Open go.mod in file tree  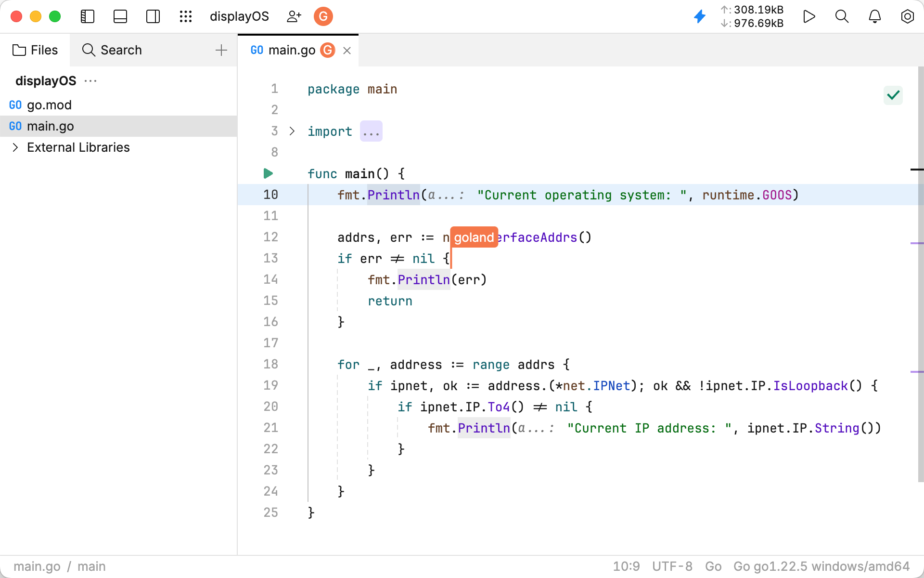pyautogui.click(x=49, y=105)
